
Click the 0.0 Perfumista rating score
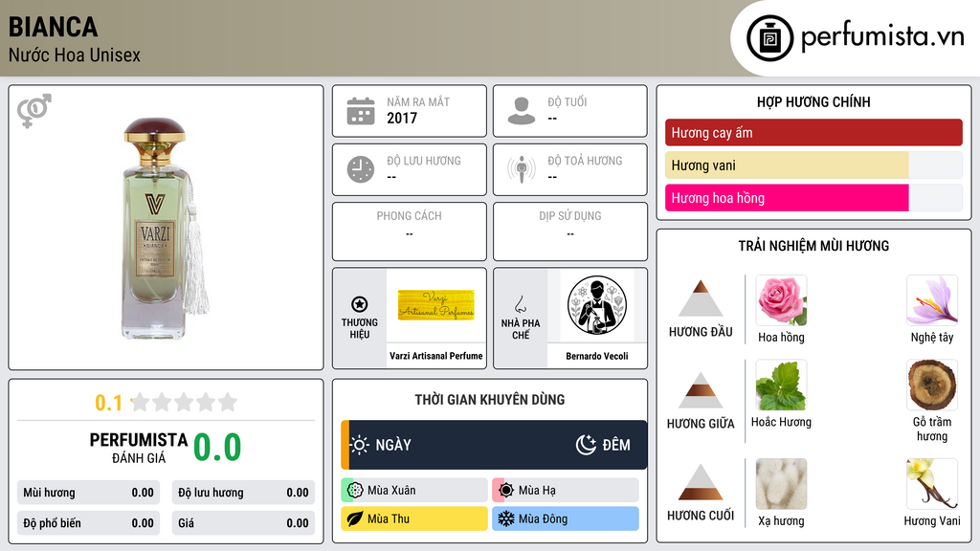tap(217, 447)
